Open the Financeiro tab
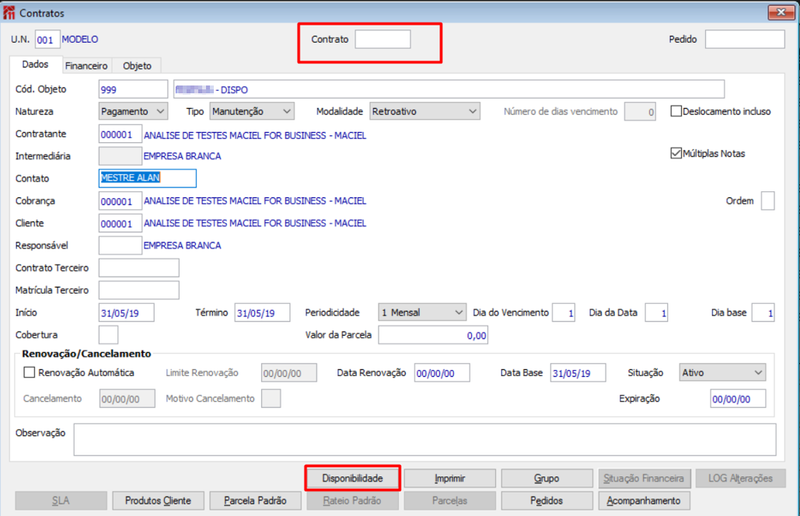This screenshot has width=800, height=516. 86,66
